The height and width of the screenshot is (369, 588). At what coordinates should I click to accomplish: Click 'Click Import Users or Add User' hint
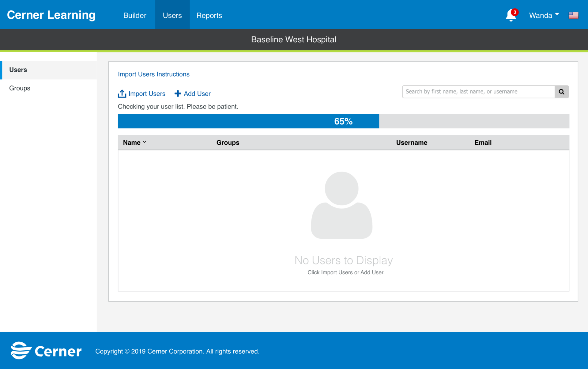tap(346, 272)
